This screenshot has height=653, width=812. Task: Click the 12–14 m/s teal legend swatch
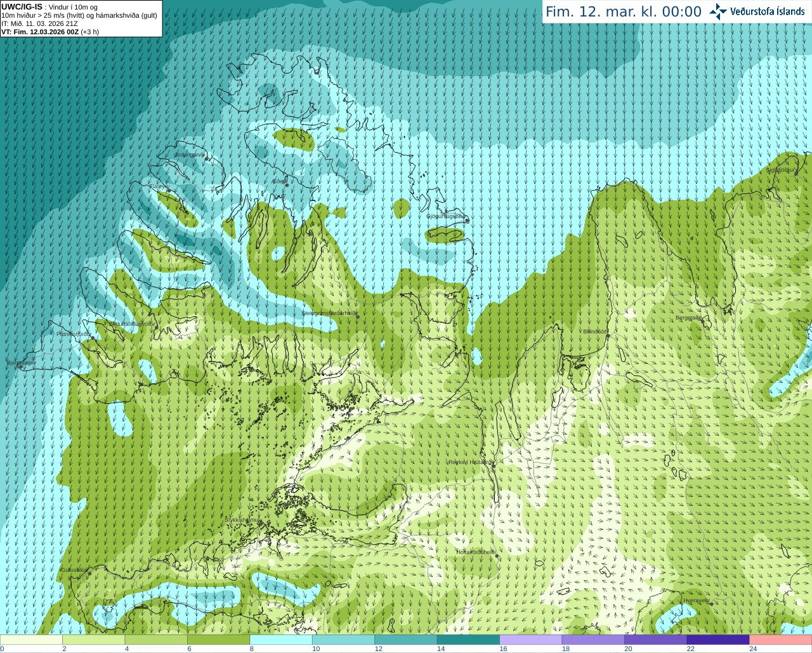406,640
